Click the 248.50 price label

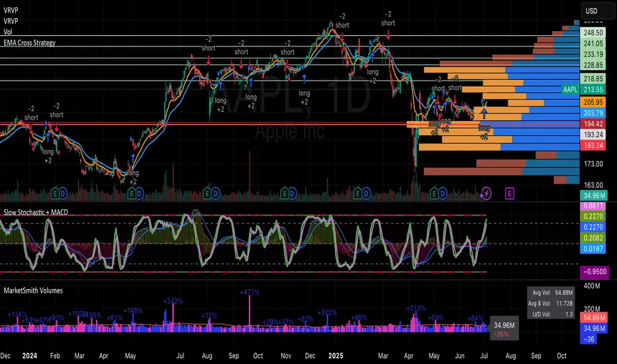593,33
